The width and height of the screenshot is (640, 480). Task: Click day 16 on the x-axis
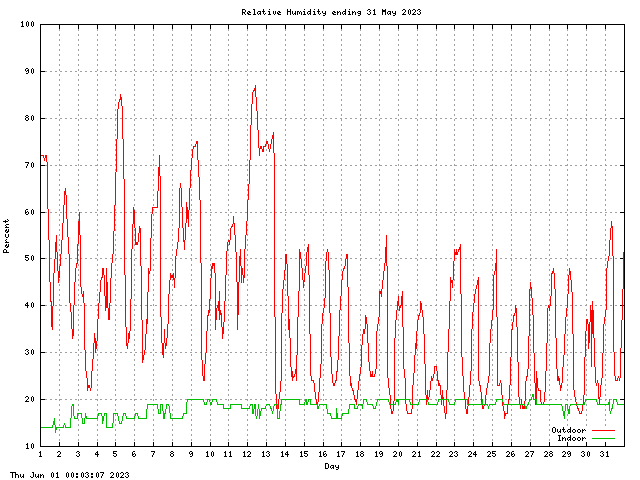click(x=323, y=454)
